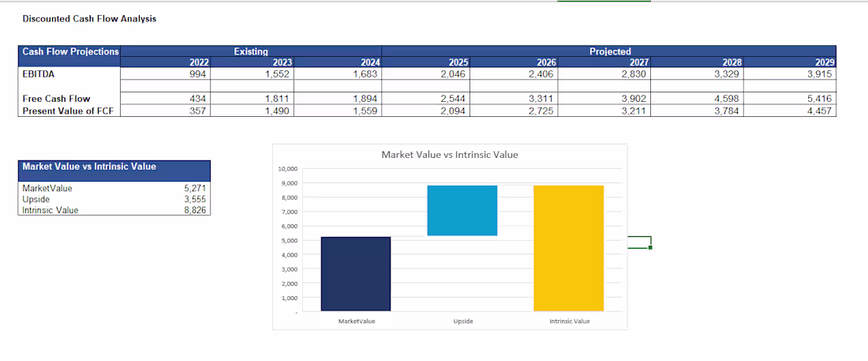Image resolution: width=868 pixels, height=361 pixels.
Task: Select EBITDA value 2,830
Action: (604, 73)
